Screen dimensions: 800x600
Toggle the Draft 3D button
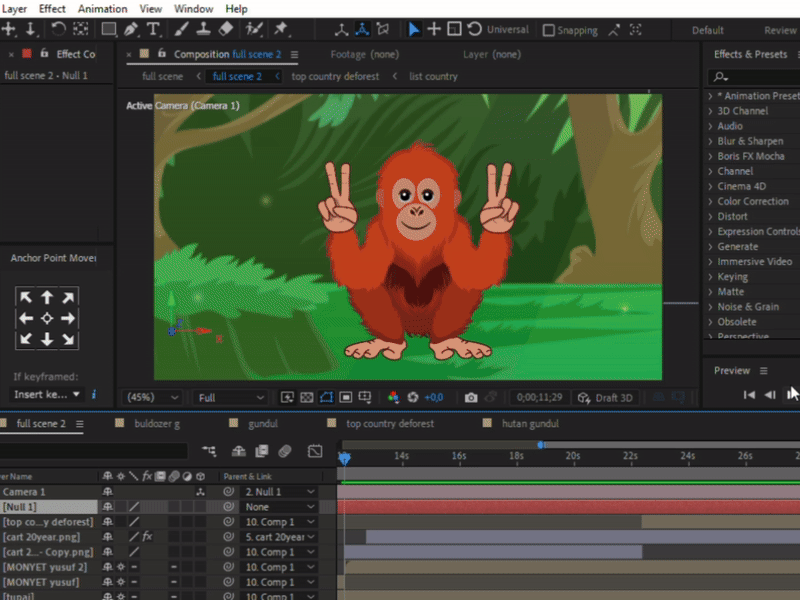[x=605, y=398]
